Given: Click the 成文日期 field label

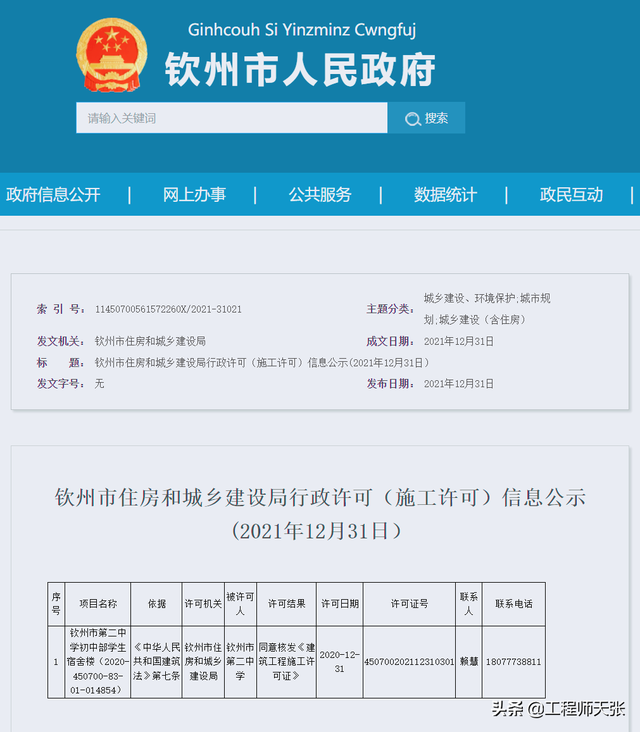Looking at the screenshot, I should pos(390,341).
